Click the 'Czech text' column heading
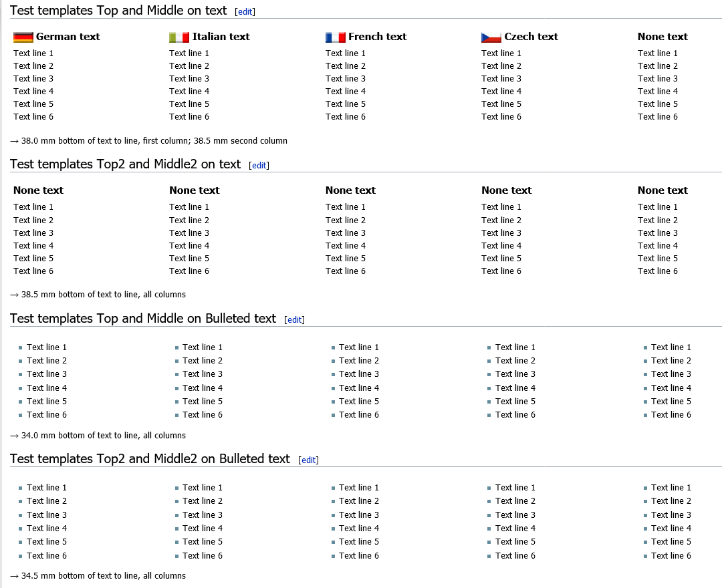Image resolution: width=722 pixels, height=588 pixels. (531, 37)
